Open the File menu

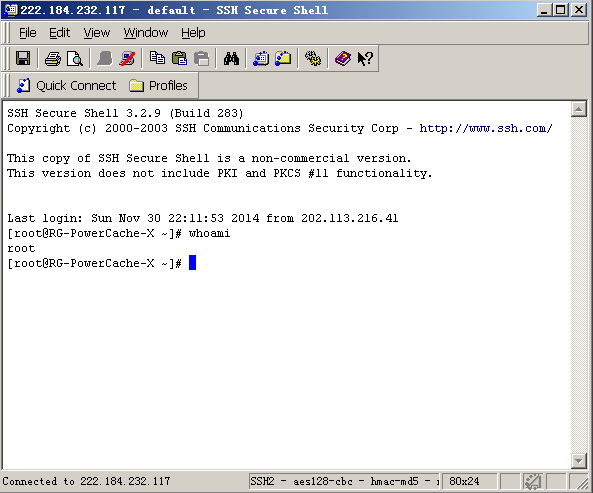click(x=28, y=33)
